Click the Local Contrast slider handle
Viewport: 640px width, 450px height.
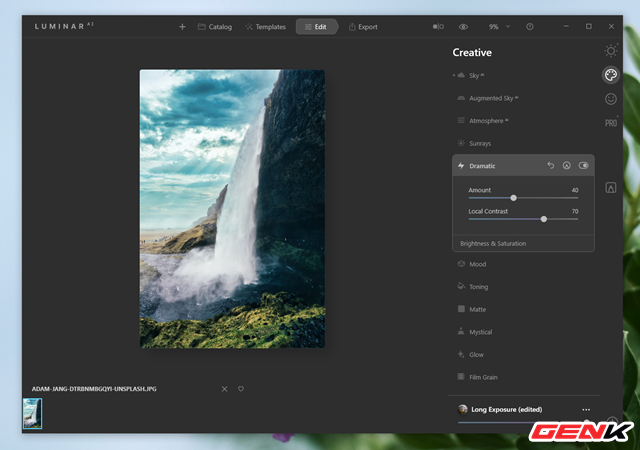[544, 219]
